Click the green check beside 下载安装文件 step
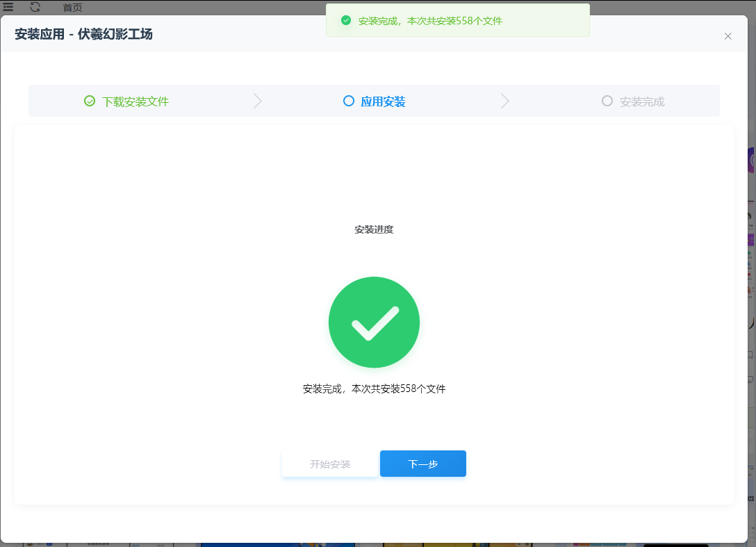Viewport: 756px width, 547px height. coord(89,101)
